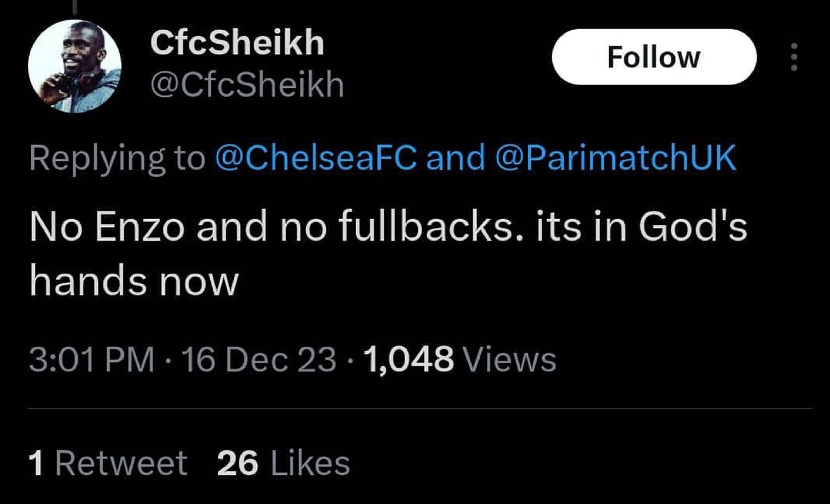
Task: Click the 3:01 PM timestamp
Action: click(92, 360)
